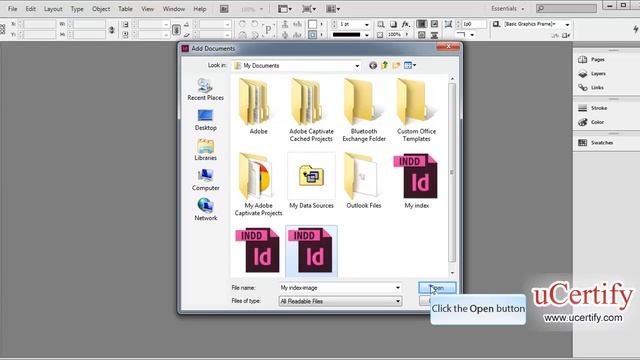This screenshot has height=360, width=640.
Task: Select Libraries in dialog sidebar
Action: pyautogui.click(x=205, y=150)
